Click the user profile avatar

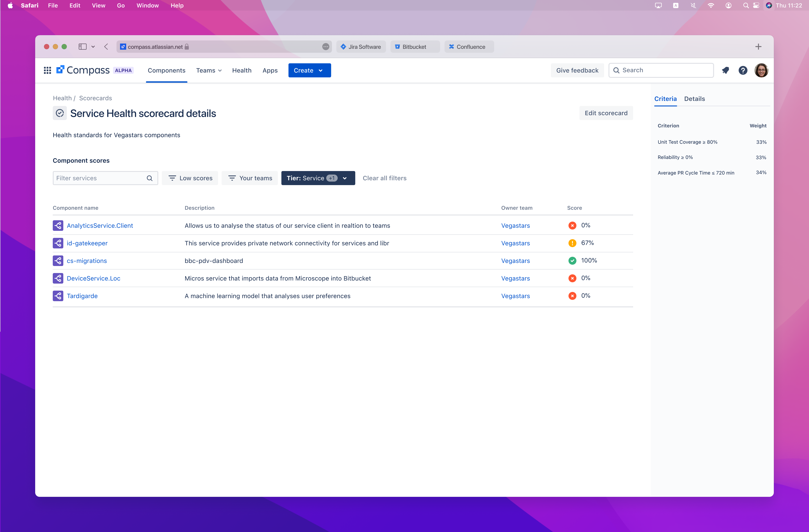pyautogui.click(x=761, y=70)
